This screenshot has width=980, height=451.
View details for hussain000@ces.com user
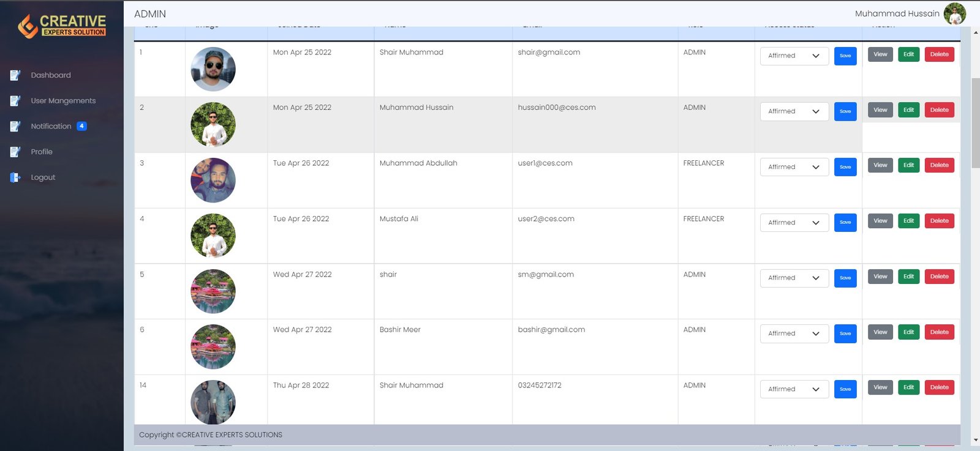[880, 110]
